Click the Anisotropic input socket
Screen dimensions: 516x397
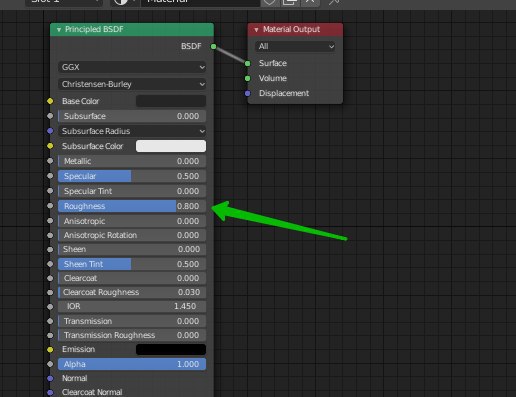click(x=50, y=221)
